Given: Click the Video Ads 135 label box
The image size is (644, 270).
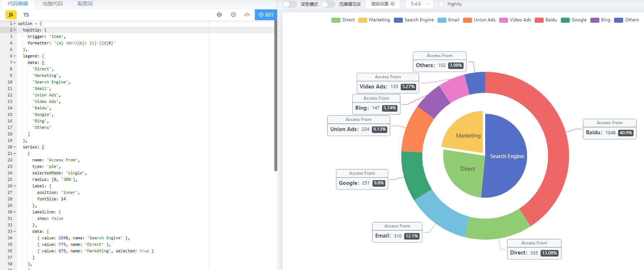Looking at the screenshot, I should (388, 83).
